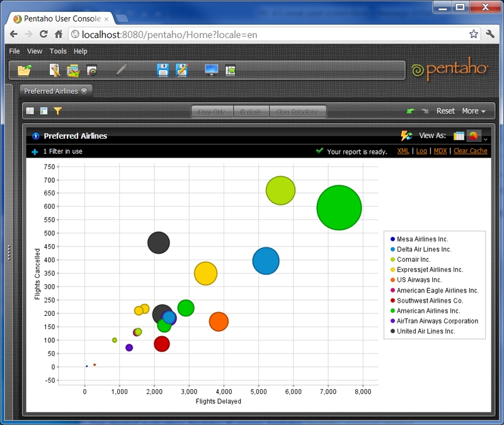This screenshot has height=425, width=504.
Task: Open the XML link
Action: click(x=403, y=151)
